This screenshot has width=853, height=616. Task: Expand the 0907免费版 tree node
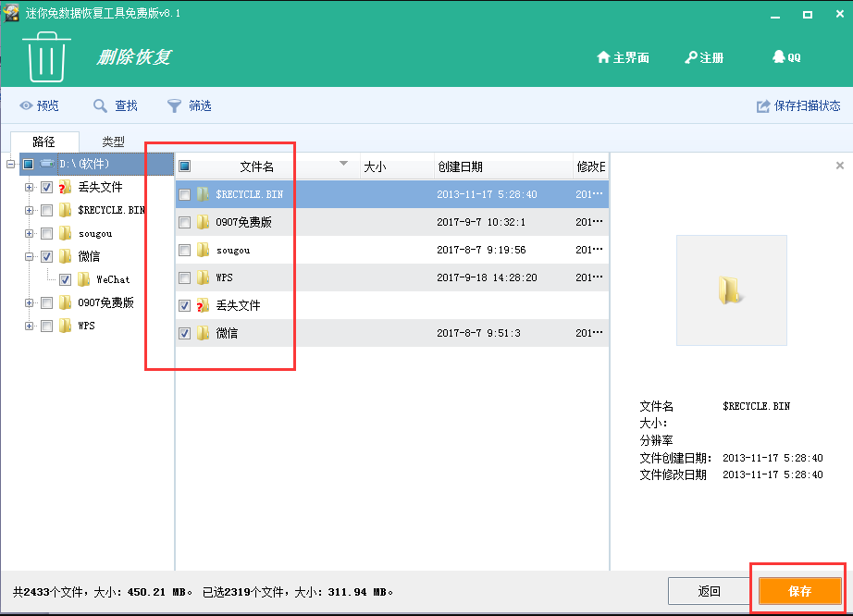(29, 302)
